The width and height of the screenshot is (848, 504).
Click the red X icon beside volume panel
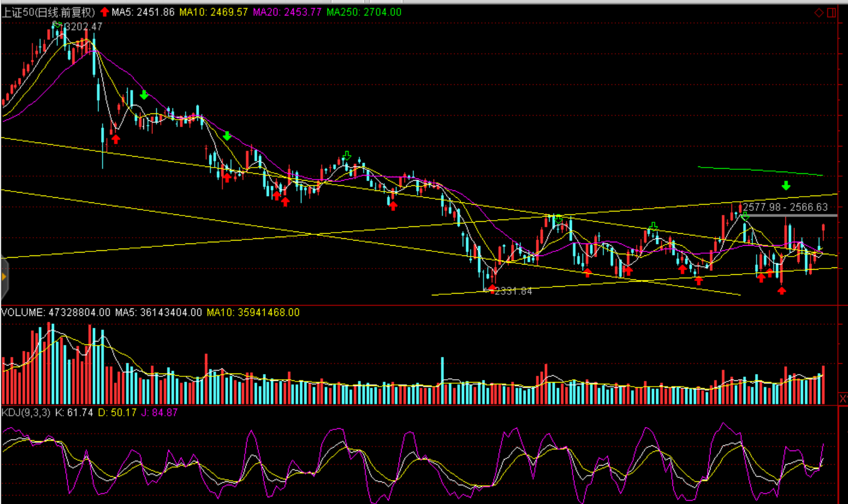coord(843,398)
